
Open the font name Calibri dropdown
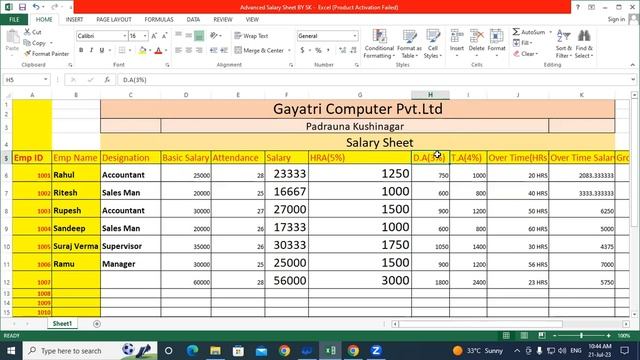[x=124, y=36]
